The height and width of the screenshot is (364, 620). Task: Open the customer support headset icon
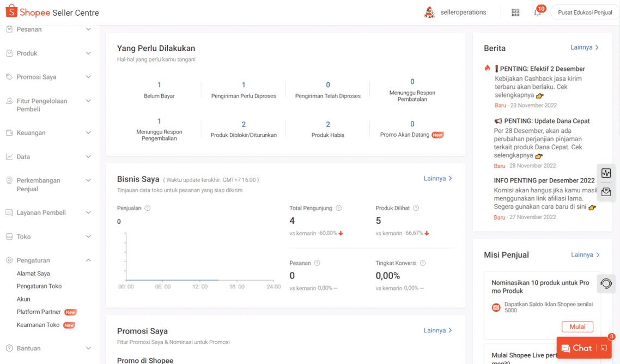pos(606,284)
